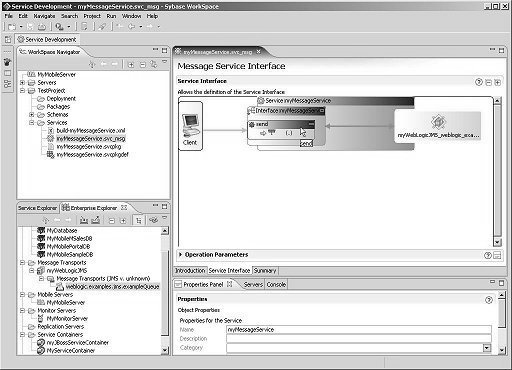The height and width of the screenshot is (370, 512).
Task: Select MyMobileSampleDB connection
Action: click(x=70, y=255)
